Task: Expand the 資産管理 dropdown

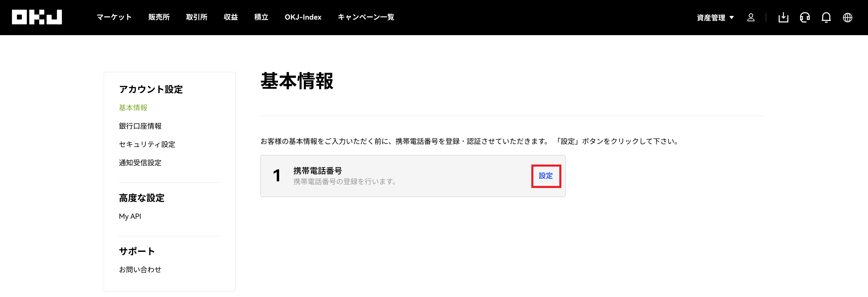Action: coord(715,18)
